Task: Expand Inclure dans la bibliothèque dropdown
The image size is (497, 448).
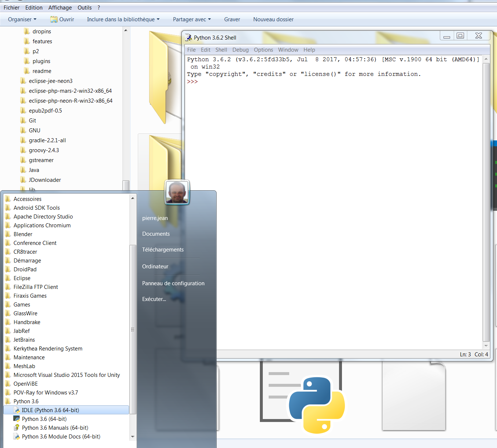Action: pos(123,19)
